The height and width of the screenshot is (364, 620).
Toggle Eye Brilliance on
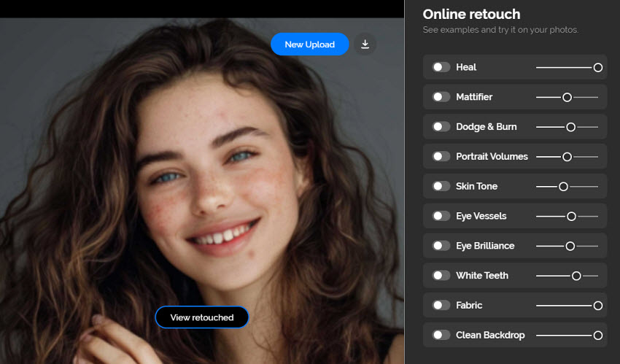441,246
